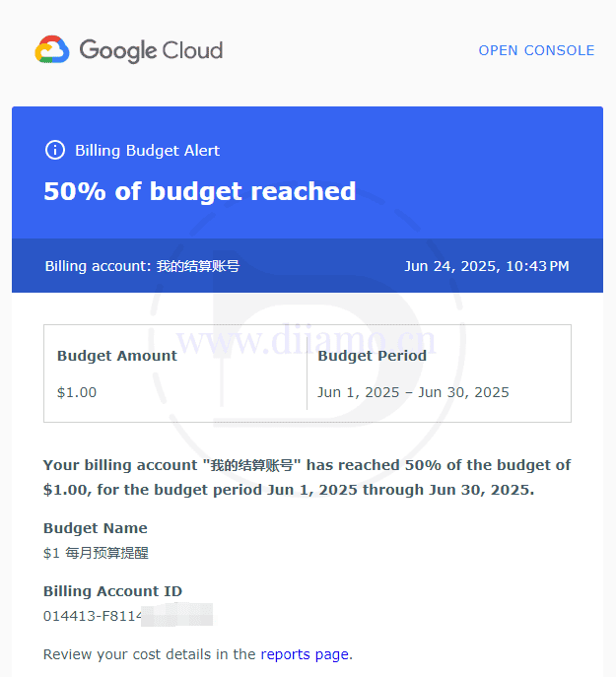Click the Budget Amount header
The image size is (616, 677).
(117, 356)
